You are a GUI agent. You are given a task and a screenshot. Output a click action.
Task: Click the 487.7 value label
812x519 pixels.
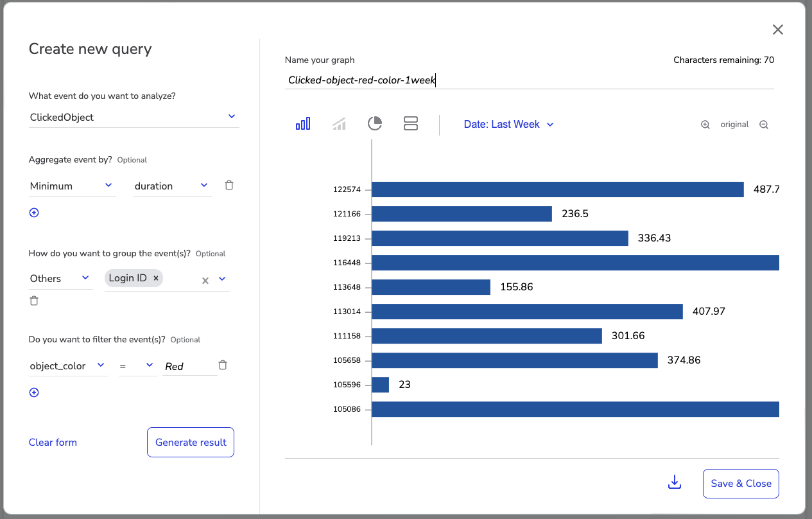click(x=766, y=189)
